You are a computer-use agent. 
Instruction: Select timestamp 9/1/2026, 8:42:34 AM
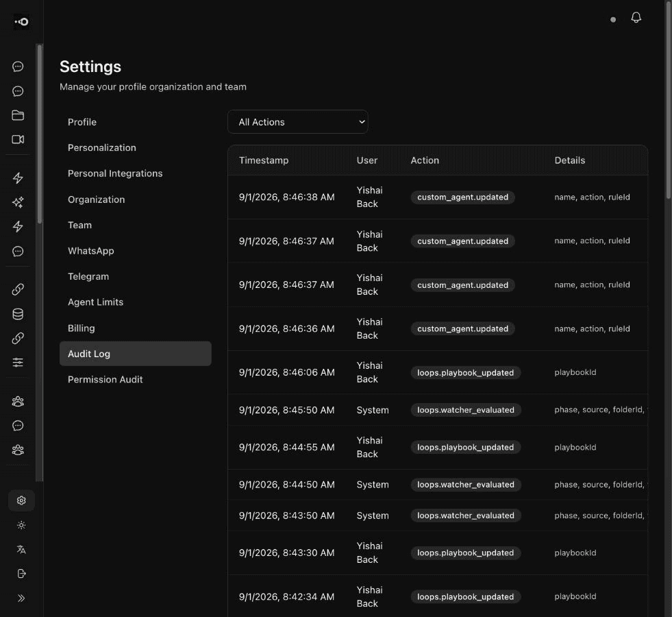click(287, 597)
